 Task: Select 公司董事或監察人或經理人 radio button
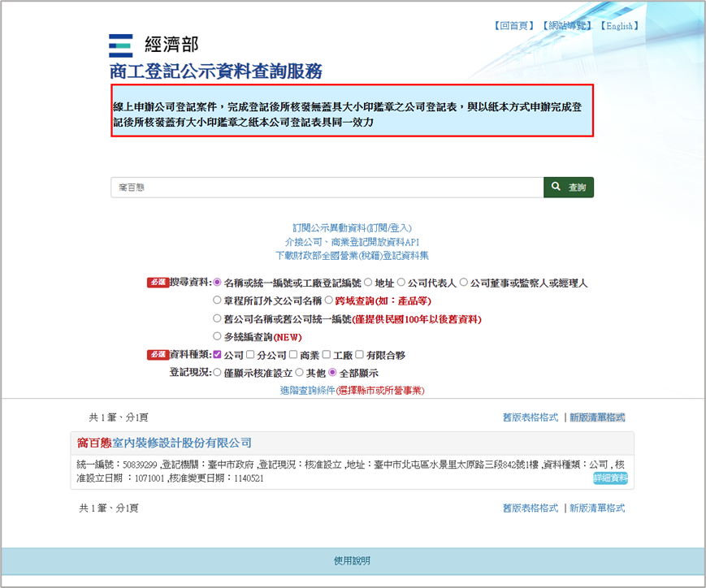[x=463, y=283]
